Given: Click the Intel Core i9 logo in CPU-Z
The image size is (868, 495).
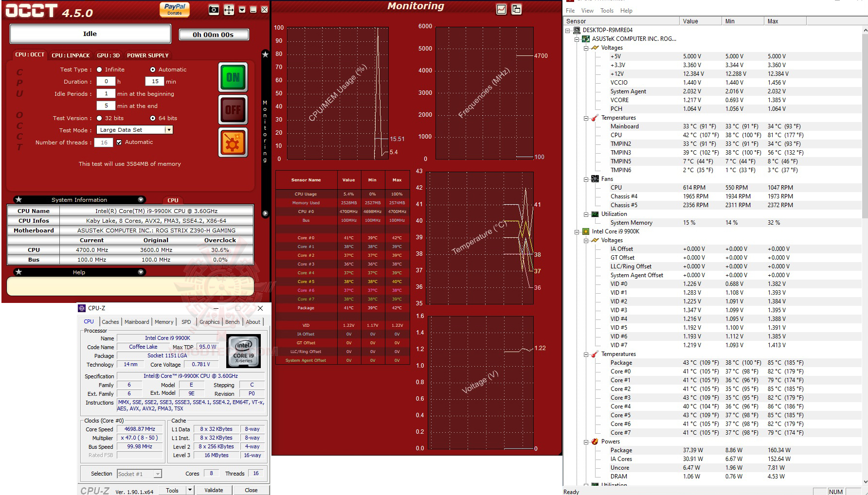Looking at the screenshot, I should point(244,351).
